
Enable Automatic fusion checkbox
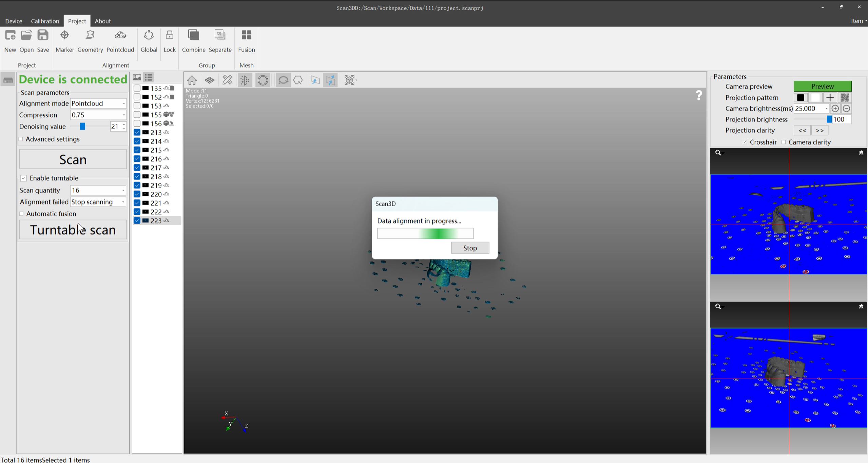pyautogui.click(x=21, y=214)
